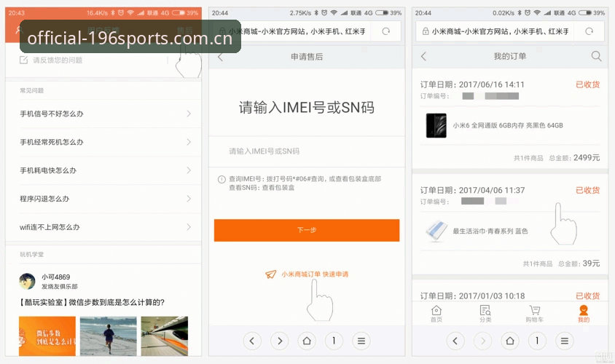
Task: Open '手机信号不好怎么办' FAQ chevron
Action: [x=189, y=114]
